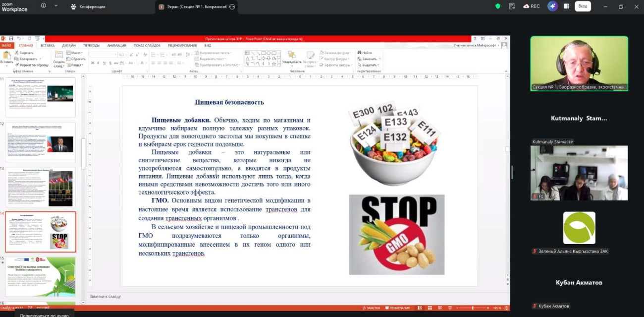
Task: Click the Zoom AI Companion icon
Action: click(x=552, y=6)
